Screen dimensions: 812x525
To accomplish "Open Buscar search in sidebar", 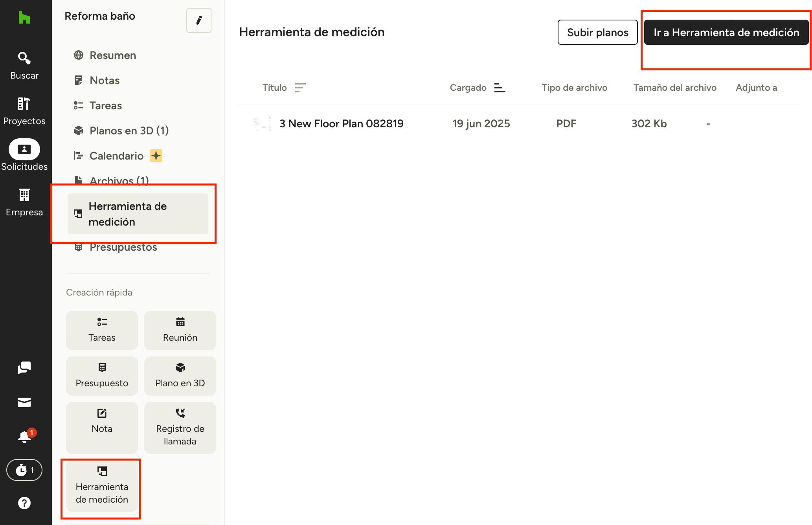I will coord(24,66).
